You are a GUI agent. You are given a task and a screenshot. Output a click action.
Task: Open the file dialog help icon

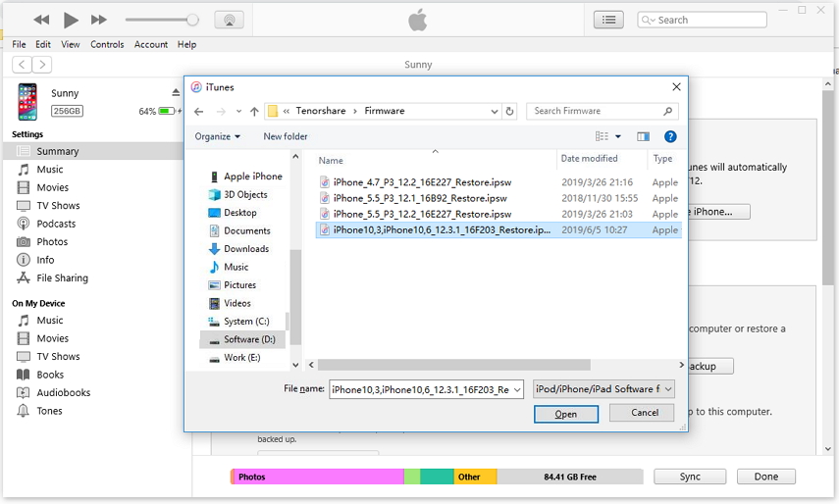[x=670, y=137]
